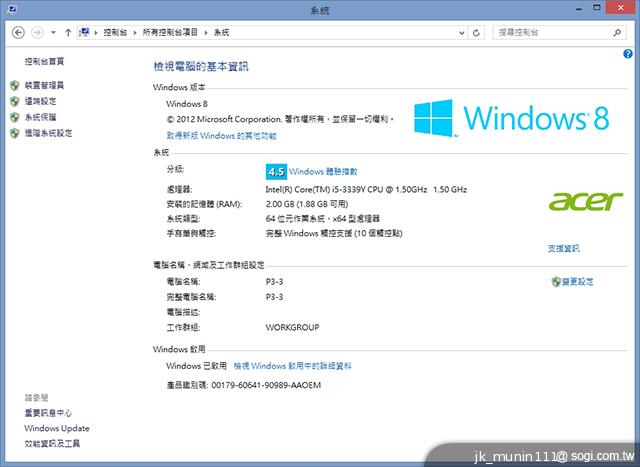Viewport: 640px width, 467px height.
Task: Select 系統 breadcrumb in address bar
Action: 222,32
